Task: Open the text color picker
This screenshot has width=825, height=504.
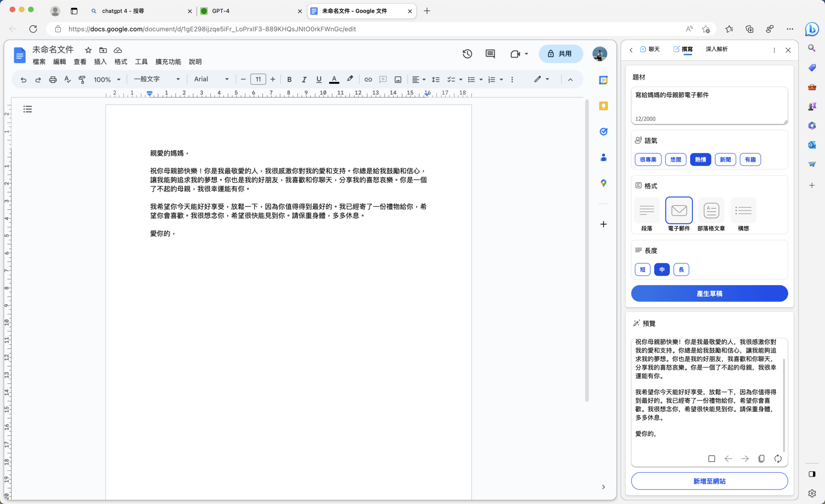Action: pyautogui.click(x=334, y=79)
